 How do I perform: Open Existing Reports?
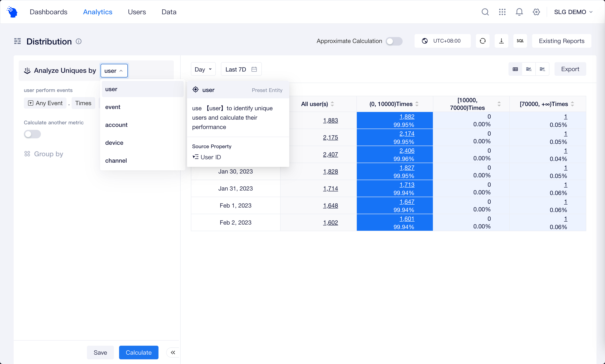[562, 41]
